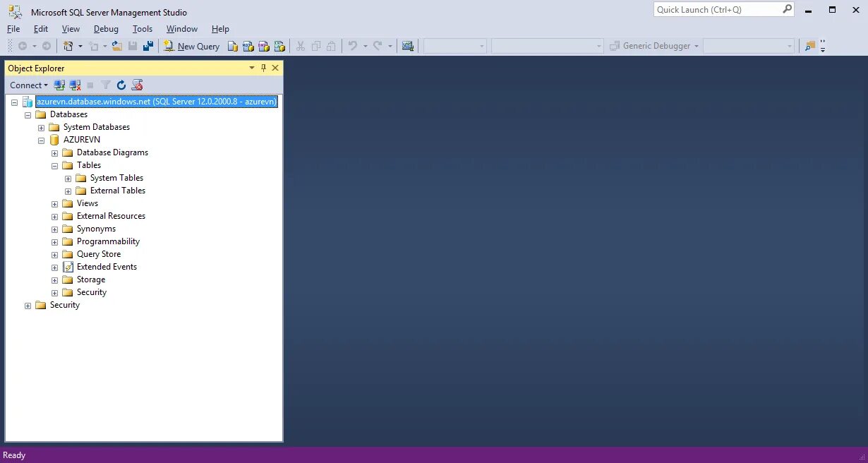
Task: Select top-level Security folder under server
Action: [65, 305]
